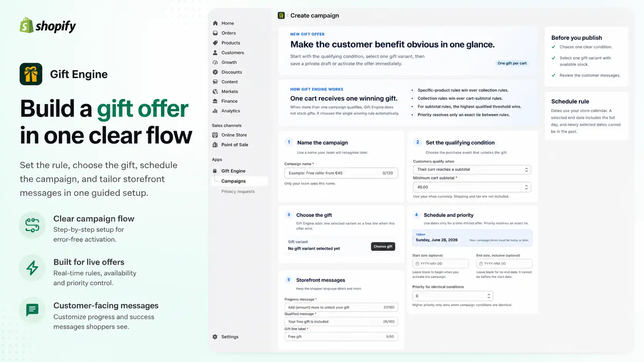Click the Choose gift button

[383, 247]
